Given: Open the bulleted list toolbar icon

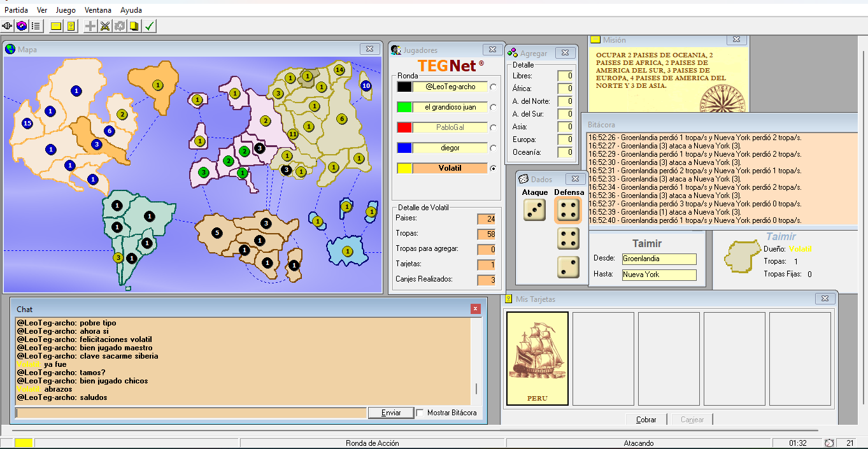Looking at the screenshot, I should (36, 26).
